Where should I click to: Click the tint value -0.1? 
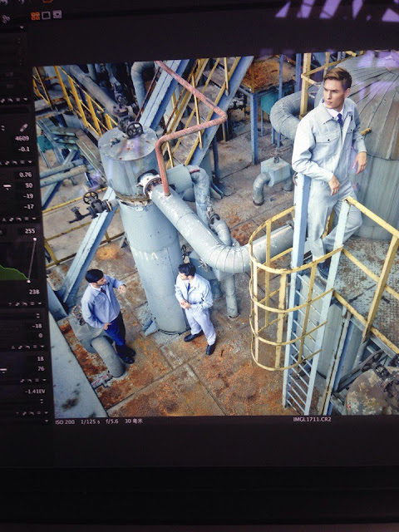[x=24, y=149]
